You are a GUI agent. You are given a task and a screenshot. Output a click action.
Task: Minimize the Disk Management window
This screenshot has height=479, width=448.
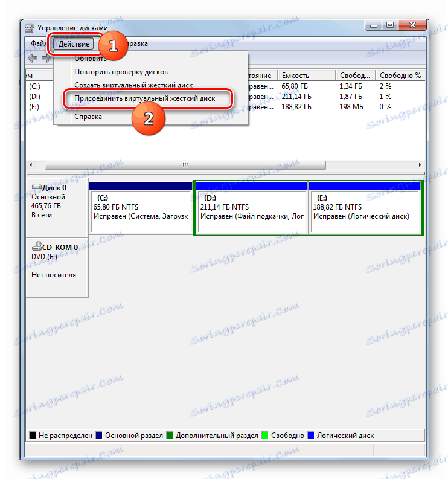coord(374,25)
